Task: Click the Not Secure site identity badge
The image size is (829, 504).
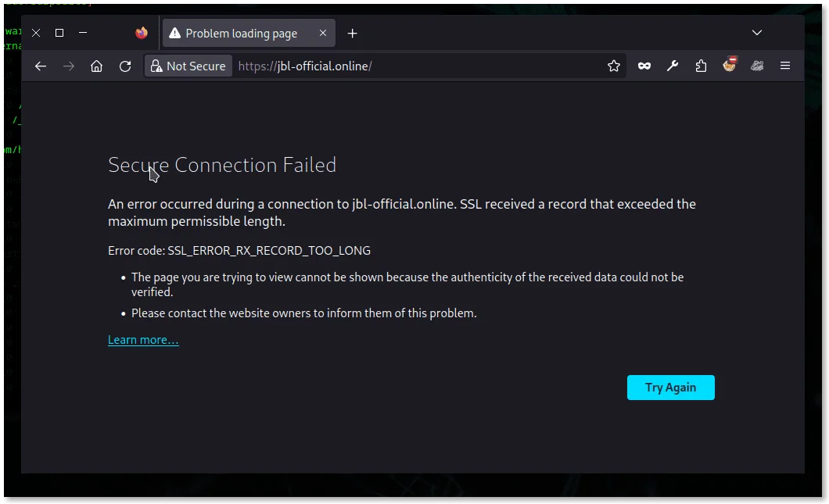Action: (x=188, y=66)
